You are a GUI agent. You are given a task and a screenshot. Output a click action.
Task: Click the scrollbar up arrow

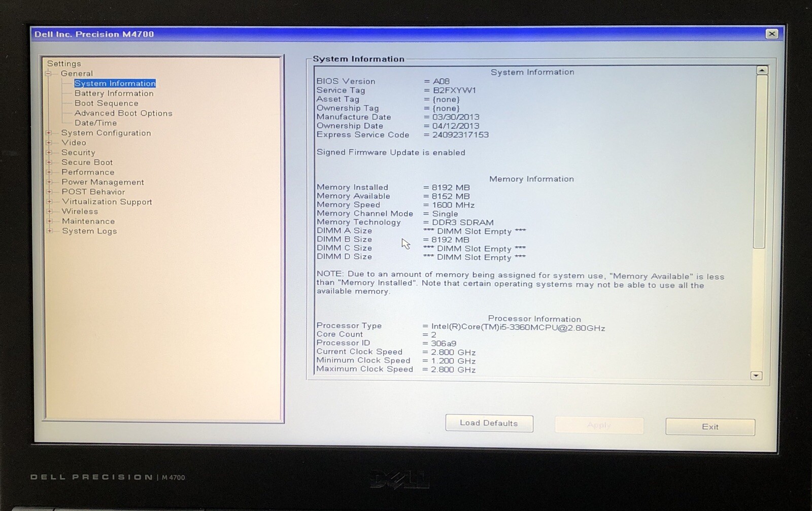[762, 71]
